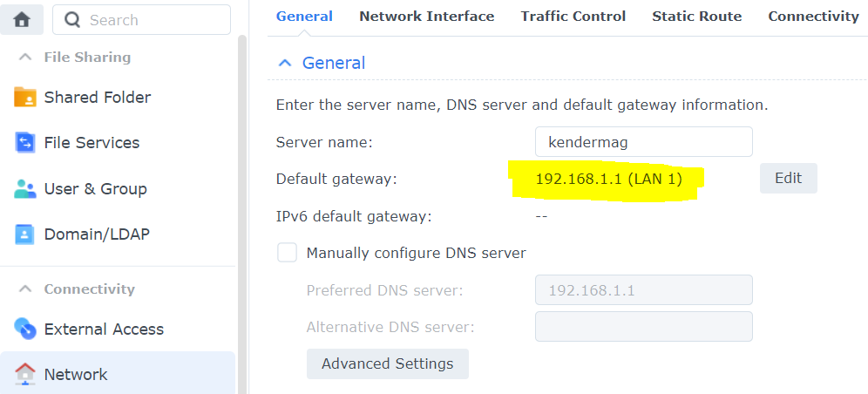
Task: Select the Network house icon
Action: point(25,374)
